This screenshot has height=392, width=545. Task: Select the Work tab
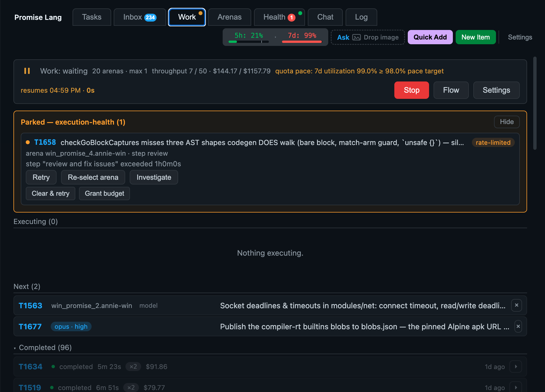tap(187, 17)
